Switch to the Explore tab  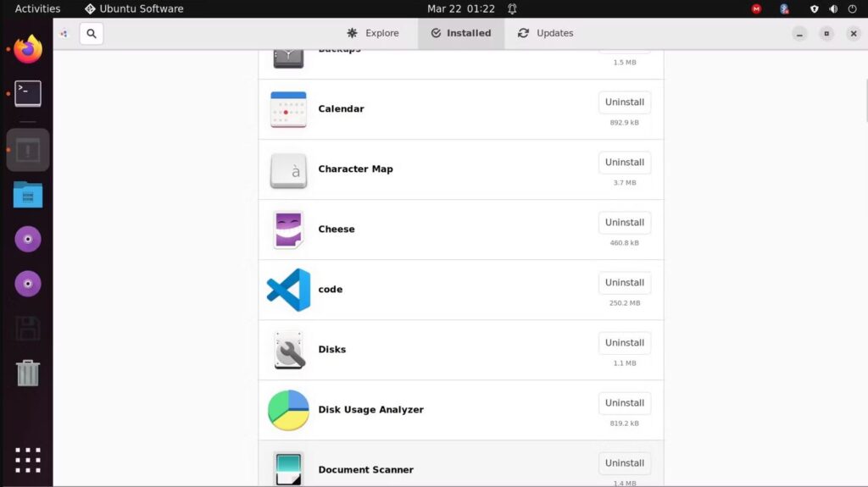pyautogui.click(x=373, y=33)
